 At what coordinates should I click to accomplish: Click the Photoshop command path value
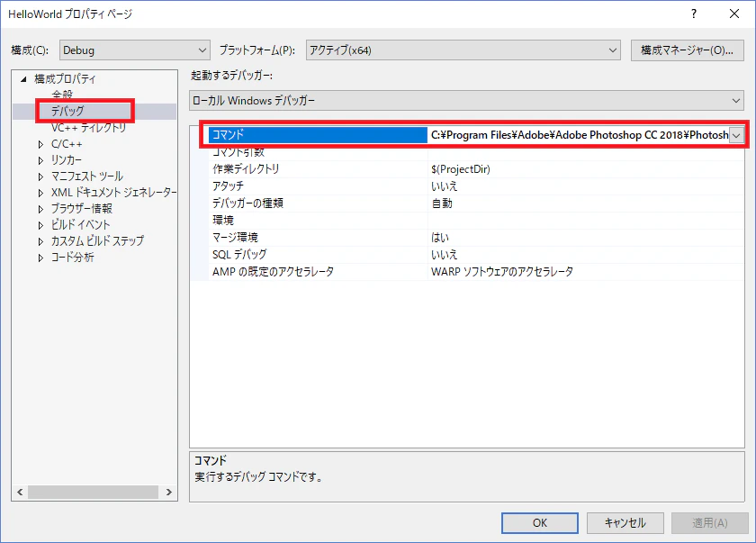pos(580,135)
